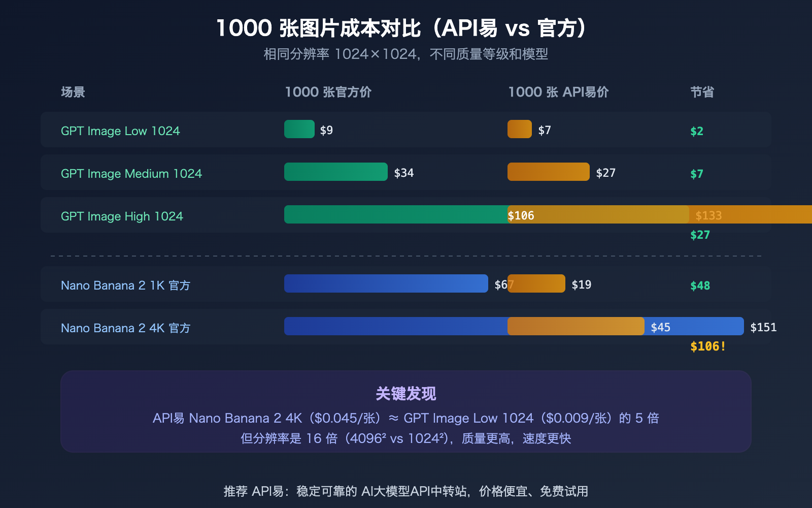
Task: Select the subtitle mentioning 1024×1024 resolution
Action: (406, 53)
